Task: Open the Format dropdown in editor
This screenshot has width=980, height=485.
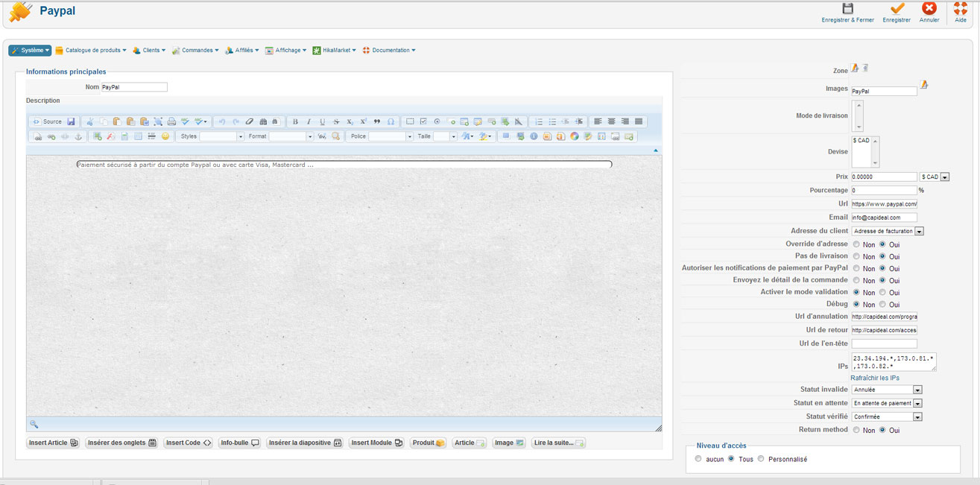Action: [291, 136]
